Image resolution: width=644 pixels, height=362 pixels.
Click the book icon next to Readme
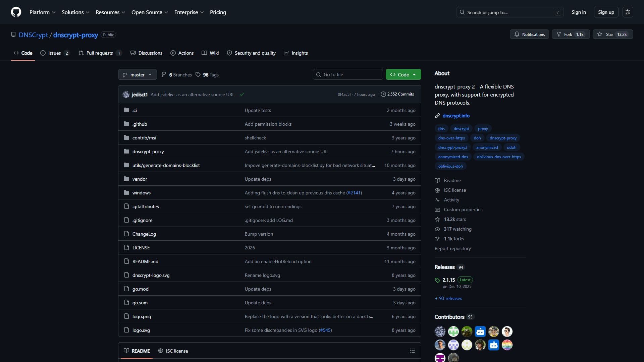point(437,180)
